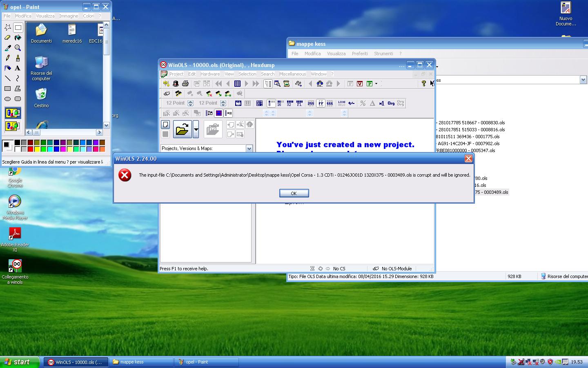This screenshot has width=588, height=368.
Task: Open Adobe Reader XI desktop shortcut
Action: (x=15, y=239)
